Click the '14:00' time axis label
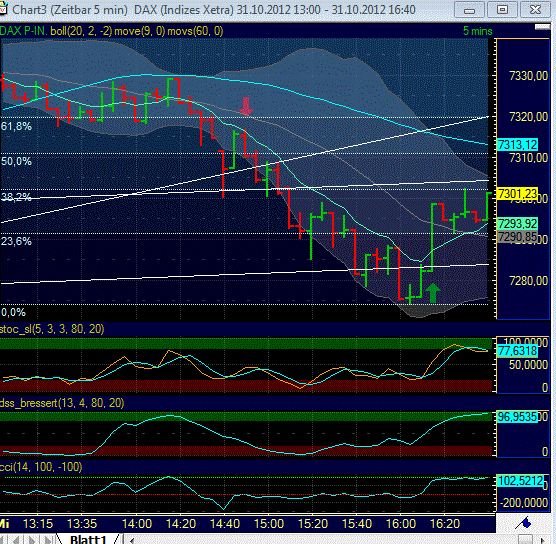This screenshot has width=556, height=544. tap(137, 524)
